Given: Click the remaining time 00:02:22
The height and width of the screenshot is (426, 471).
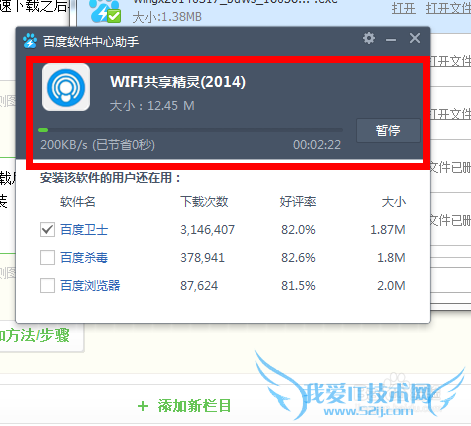Looking at the screenshot, I should (x=317, y=145).
